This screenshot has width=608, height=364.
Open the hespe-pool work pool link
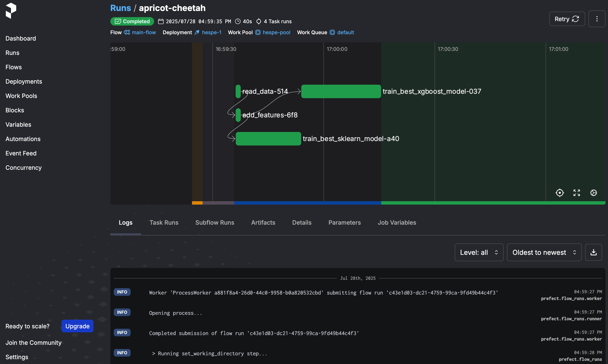tap(276, 32)
